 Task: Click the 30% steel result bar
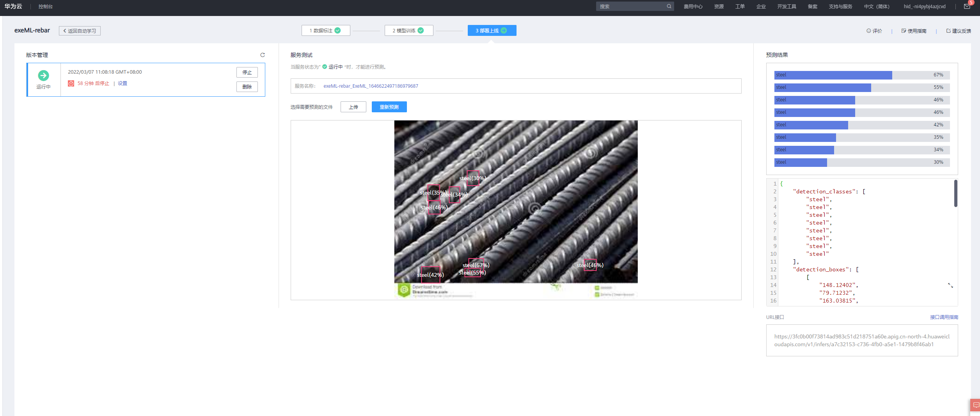click(x=862, y=163)
